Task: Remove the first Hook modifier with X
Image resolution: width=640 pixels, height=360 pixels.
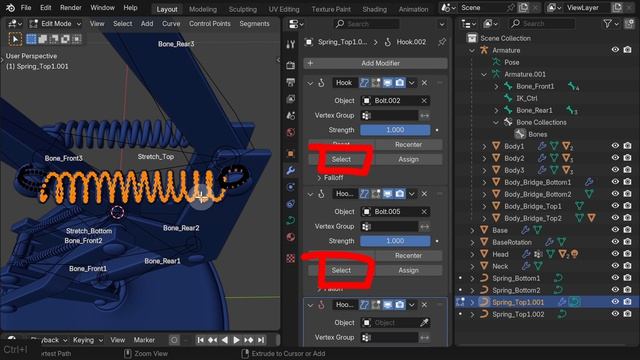Action: coord(424,83)
